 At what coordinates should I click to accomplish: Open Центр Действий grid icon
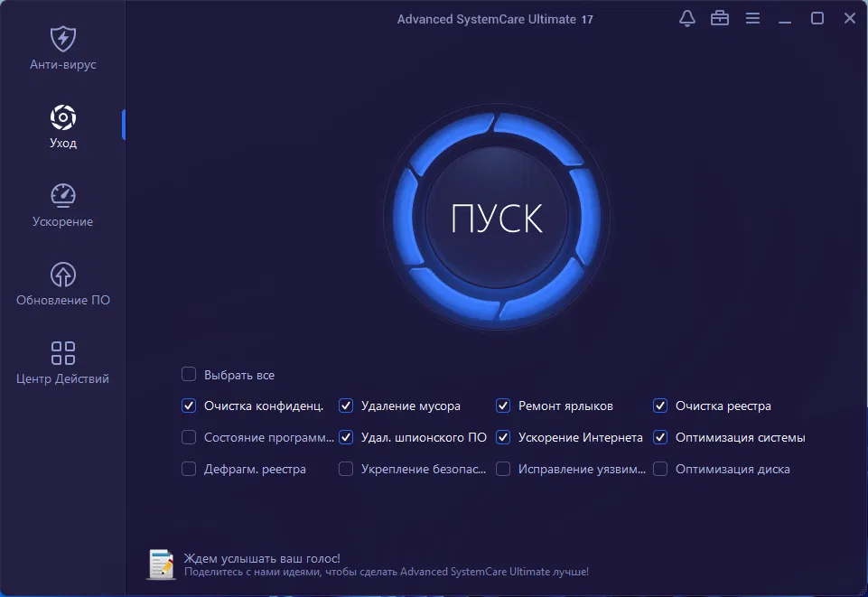(62, 351)
